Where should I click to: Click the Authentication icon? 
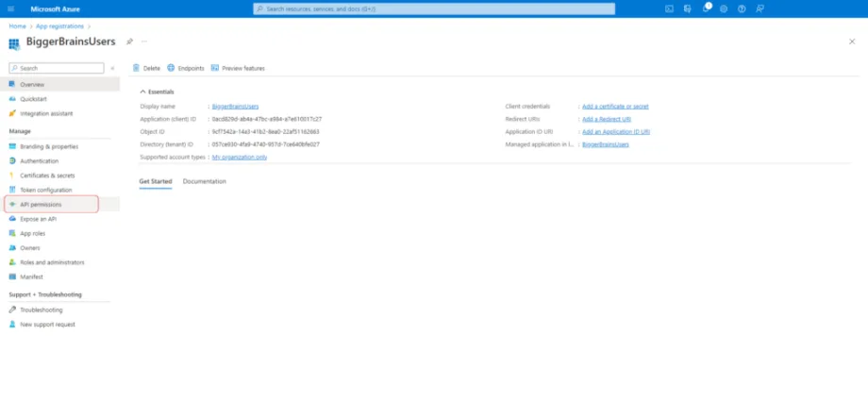12,161
